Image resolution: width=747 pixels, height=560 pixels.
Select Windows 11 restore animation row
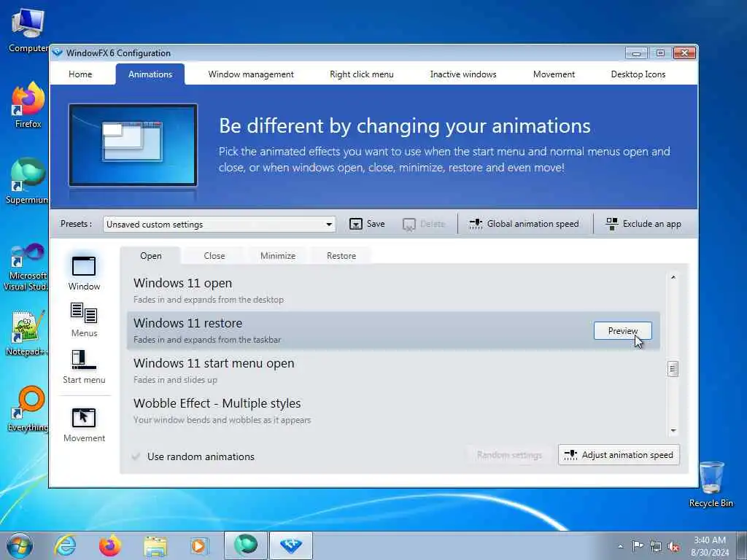click(x=393, y=331)
